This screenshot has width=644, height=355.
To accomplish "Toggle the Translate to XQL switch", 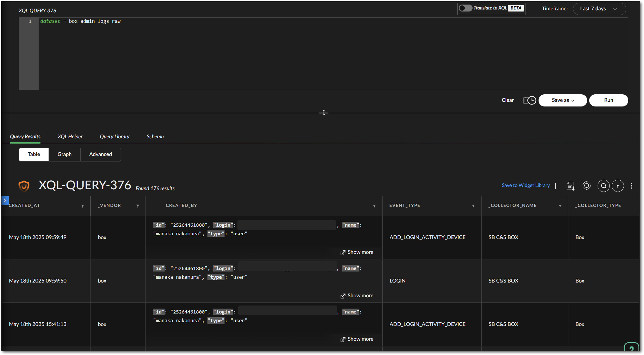I will (465, 8).
